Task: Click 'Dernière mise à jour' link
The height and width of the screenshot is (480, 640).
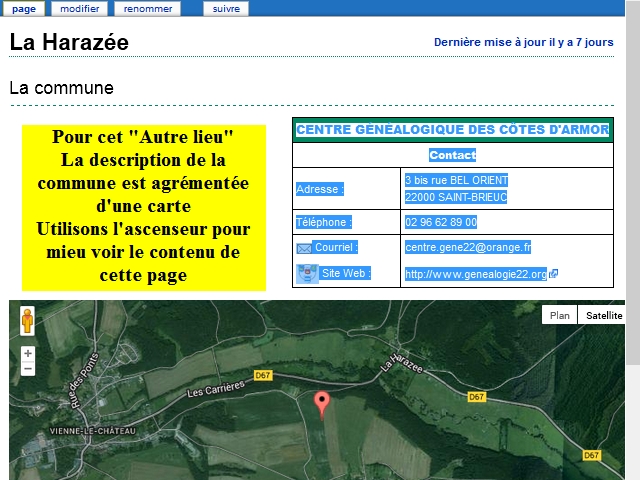Action: 523,43
